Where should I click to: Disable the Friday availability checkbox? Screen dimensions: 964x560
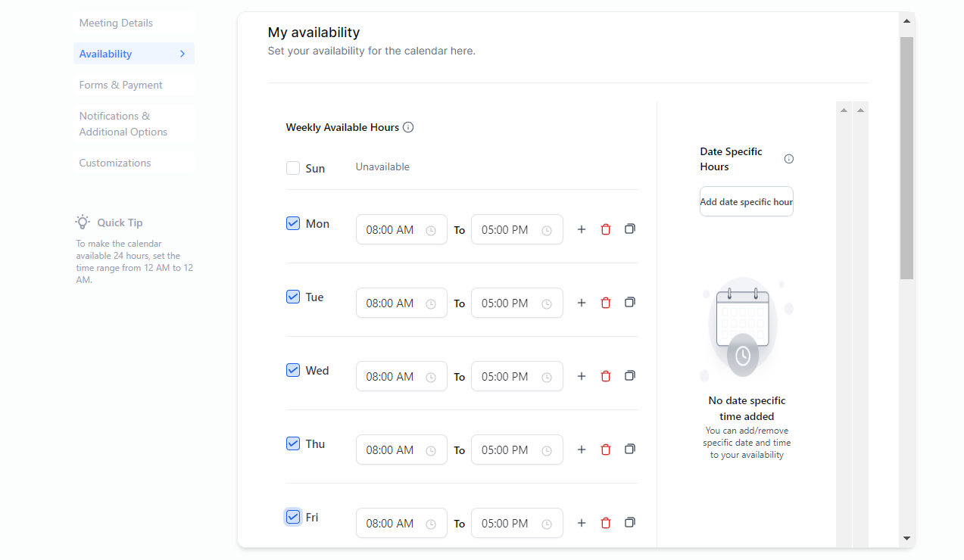(x=293, y=517)
